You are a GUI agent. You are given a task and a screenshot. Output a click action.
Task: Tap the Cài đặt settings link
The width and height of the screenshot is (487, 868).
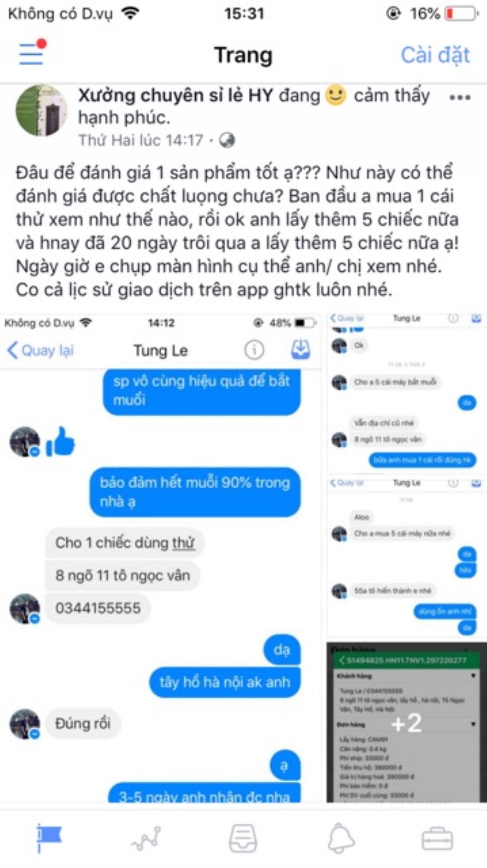pos(435,55)
